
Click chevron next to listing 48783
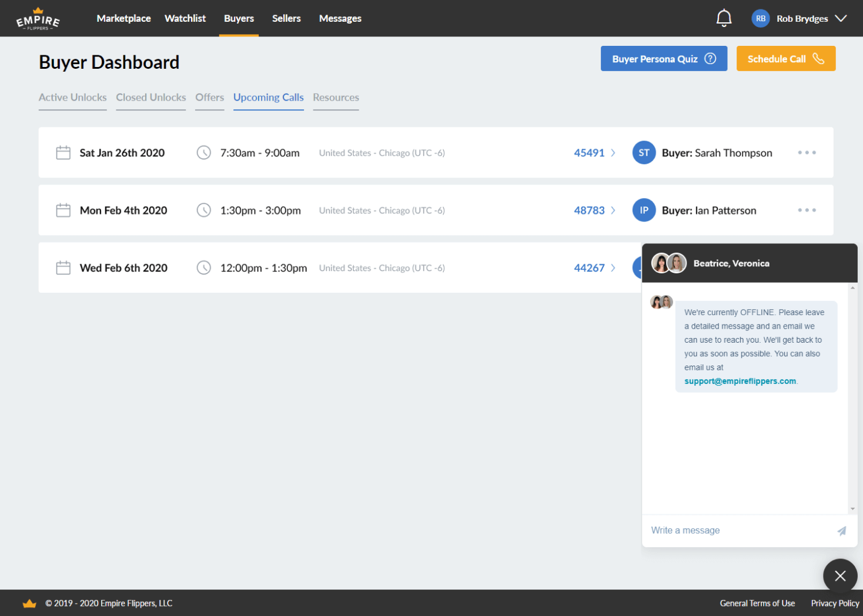[x=613, y=210]
